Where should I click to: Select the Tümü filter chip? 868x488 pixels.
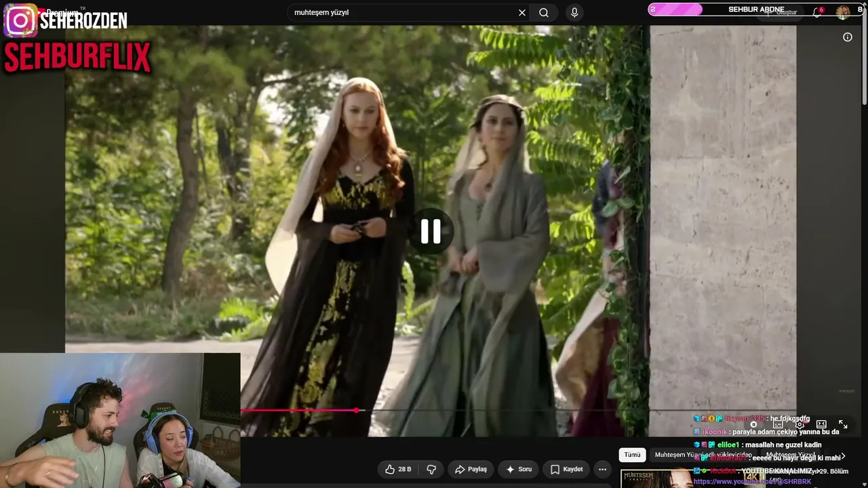632,455
